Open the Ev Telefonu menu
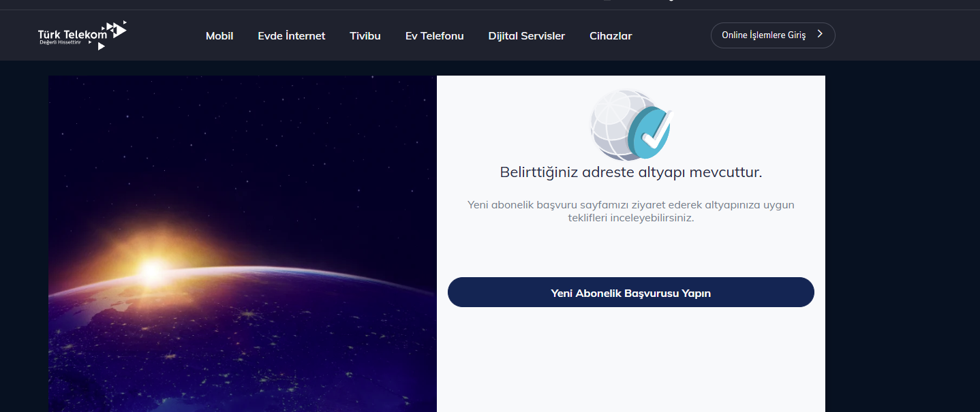The height and width of the screenshot is (412, 980). [434, 36]
